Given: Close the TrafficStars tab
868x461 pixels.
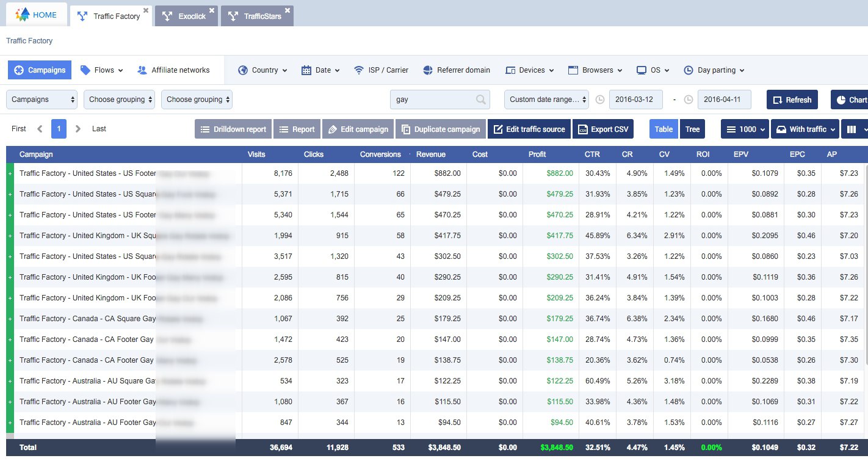Looking at the screenshot, I should pos(288,10).
